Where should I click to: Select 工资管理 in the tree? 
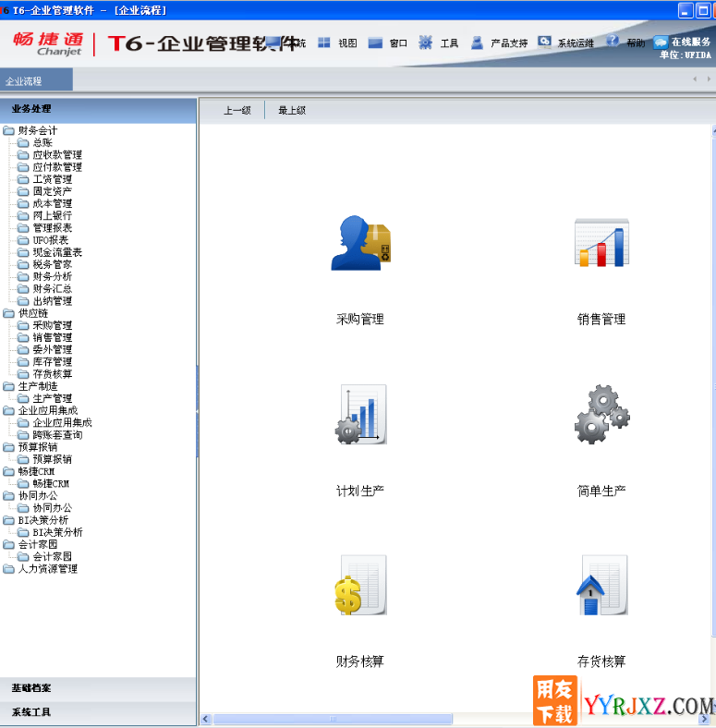[53, 179]
